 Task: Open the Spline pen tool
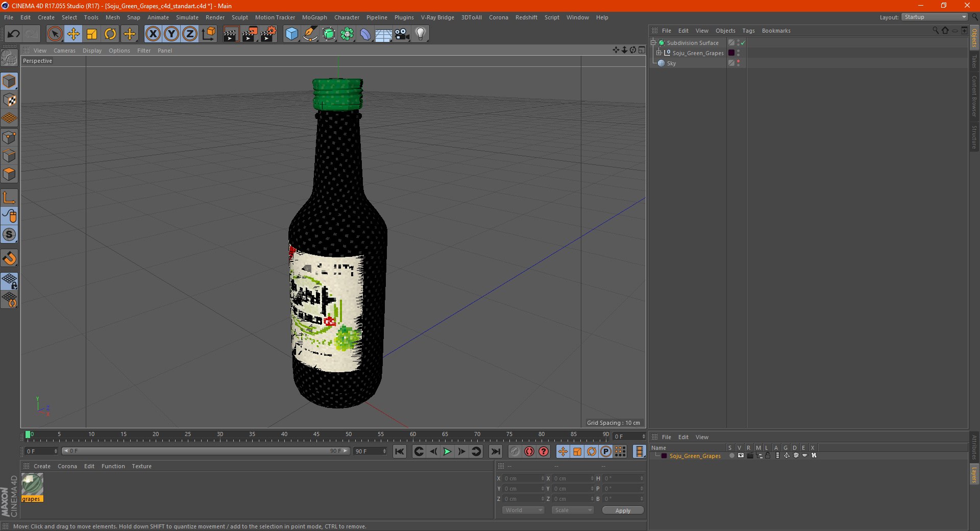310,34
